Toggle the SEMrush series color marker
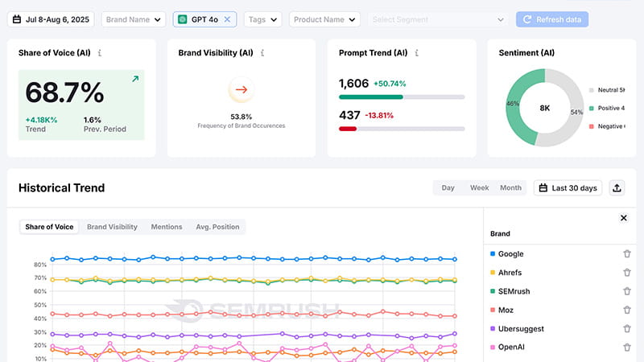Viewport: 644px width, 362px height. 493,291
